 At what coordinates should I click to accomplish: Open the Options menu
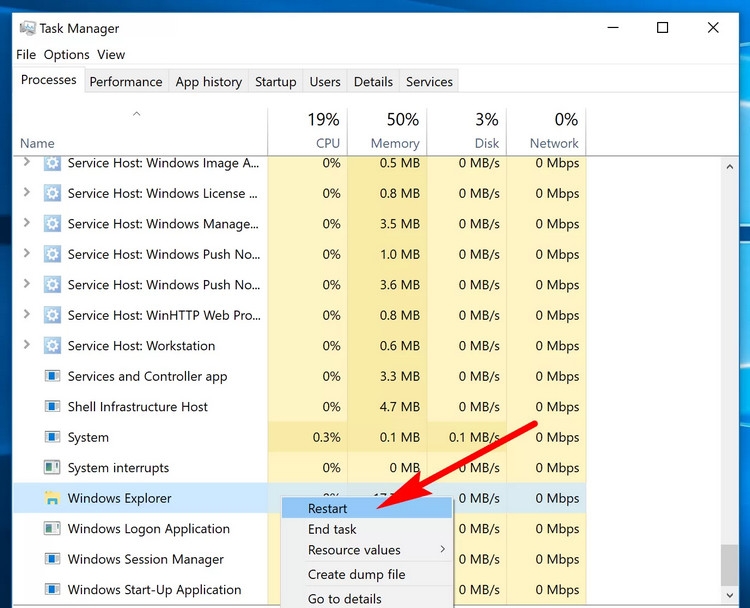coord(66,55)
